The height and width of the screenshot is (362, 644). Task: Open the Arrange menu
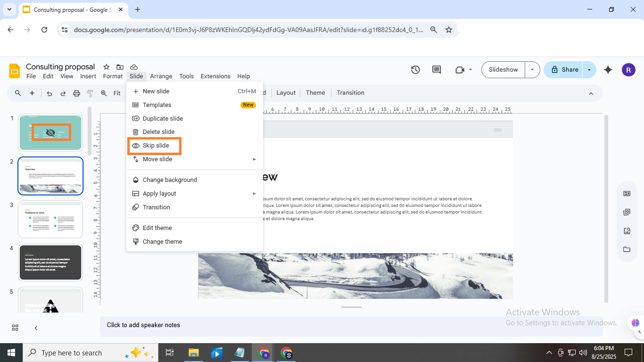161,76
